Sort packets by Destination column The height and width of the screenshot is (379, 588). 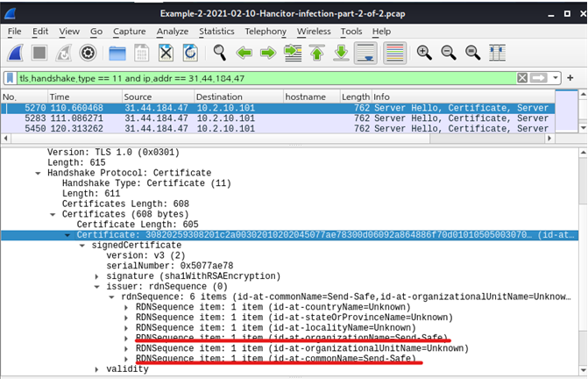pos(238,97)
